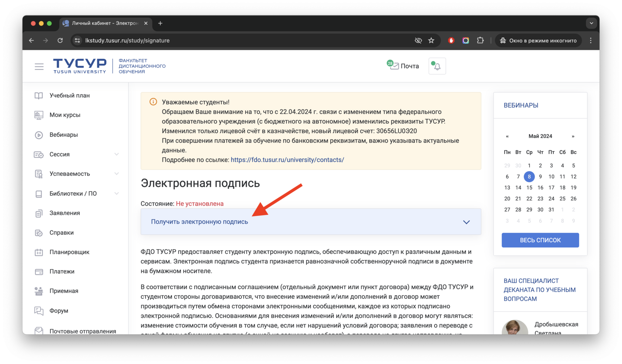Open Заявления menu item
Viewport: 622px width, 364px height.
(x=65, y=213)
